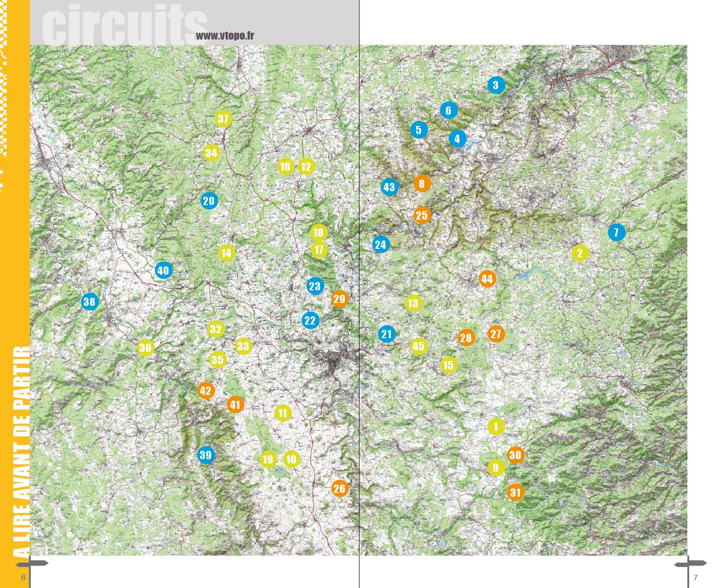The image size is (717, 588).
Task: Click blue circuit marker number 3
Action: coord(496,85)
